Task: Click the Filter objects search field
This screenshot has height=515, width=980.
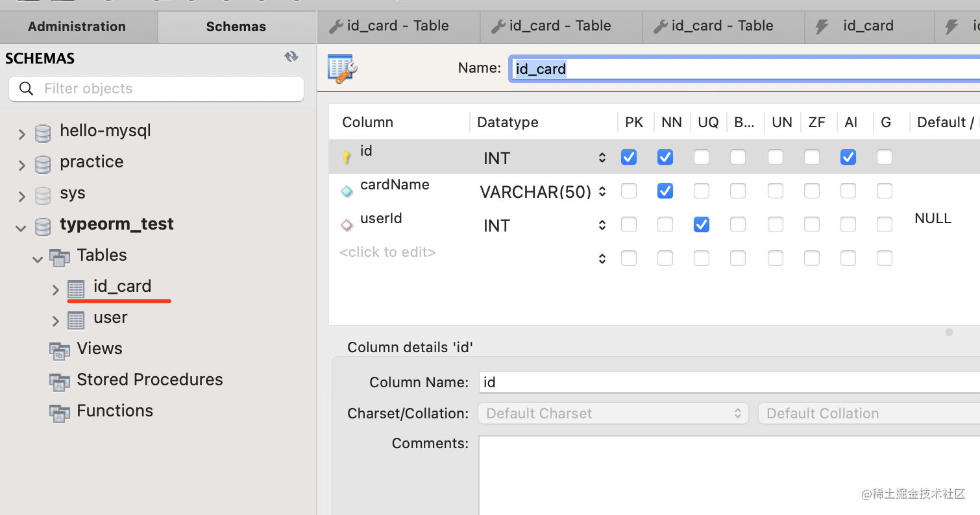Action: click(x=156, y=89)
